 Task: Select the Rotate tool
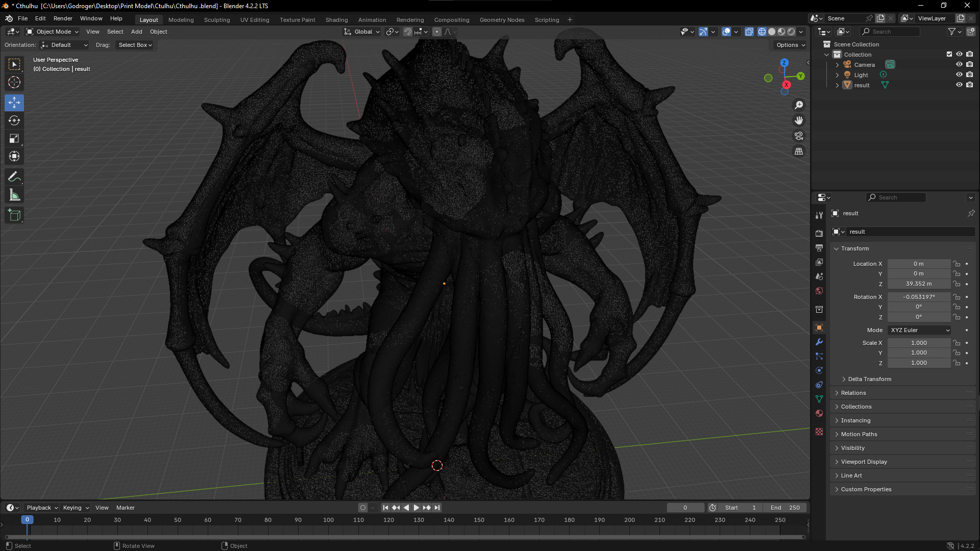(14, 120)
